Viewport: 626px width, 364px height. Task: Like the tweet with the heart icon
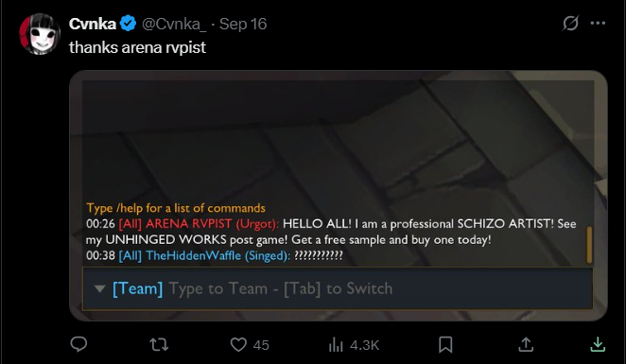[x=238, y=344]
